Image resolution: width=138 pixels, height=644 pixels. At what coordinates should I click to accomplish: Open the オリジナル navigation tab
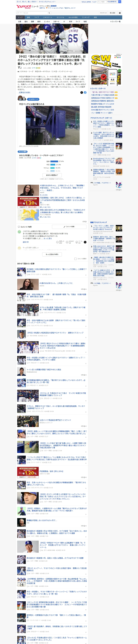(x=60, y=17)
